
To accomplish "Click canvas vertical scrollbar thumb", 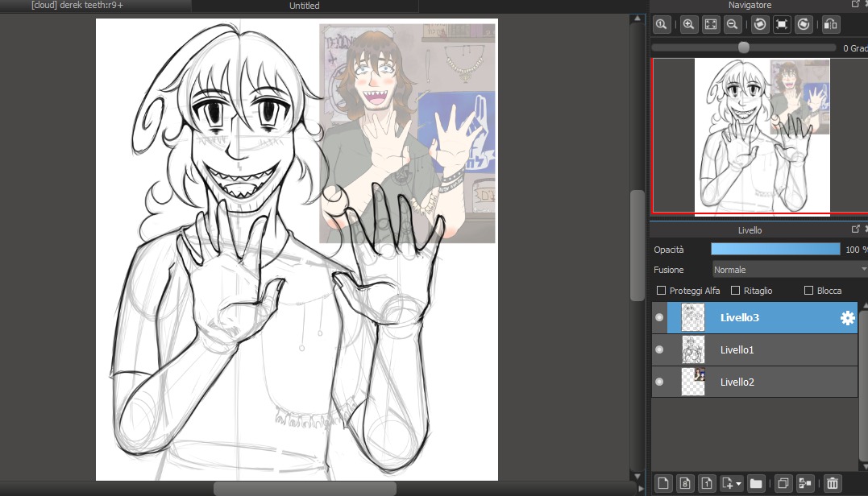I will [638, 246].
